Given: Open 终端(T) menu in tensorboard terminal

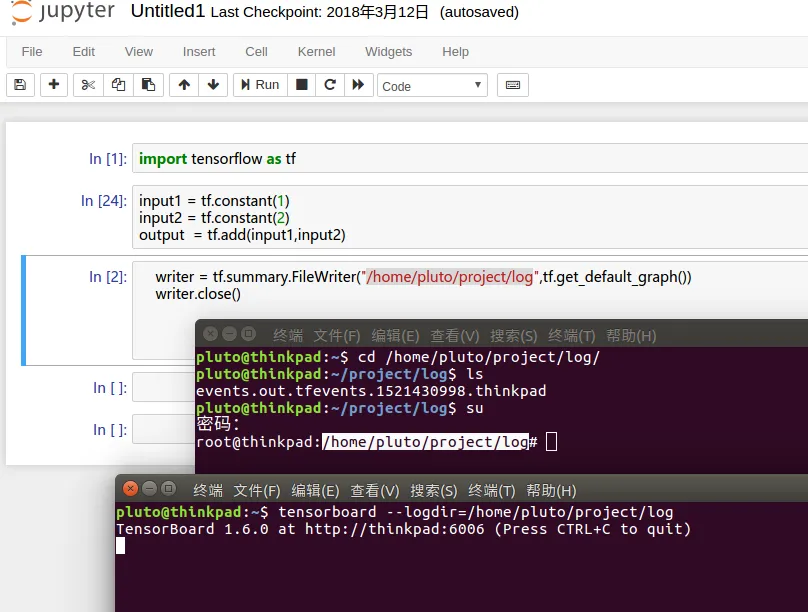Looking at the screenshot, I should click(x=492, y=490).
